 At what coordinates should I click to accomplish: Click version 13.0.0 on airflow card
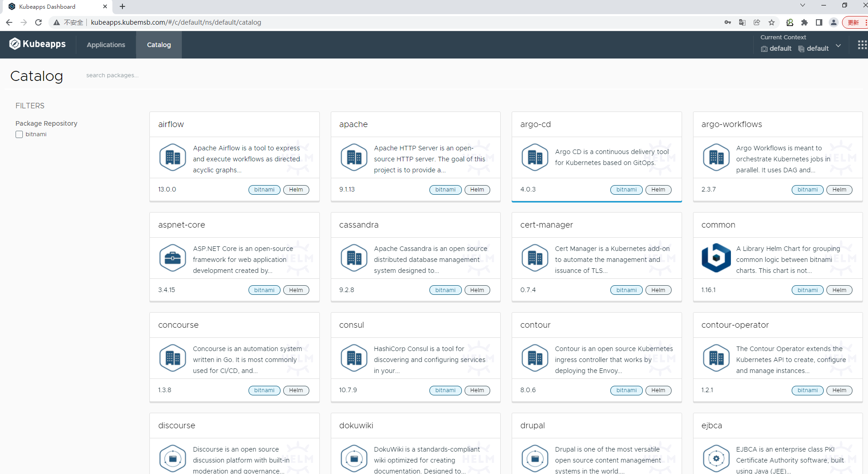(167, 189)
